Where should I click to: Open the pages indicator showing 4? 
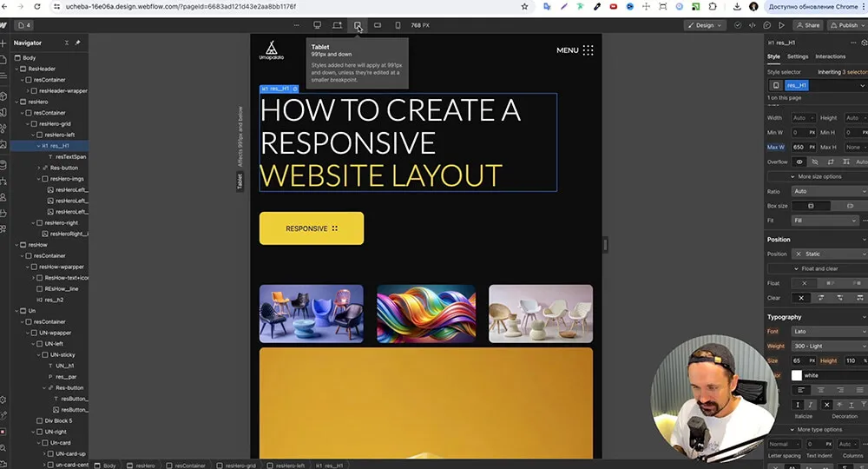[24, 25]
